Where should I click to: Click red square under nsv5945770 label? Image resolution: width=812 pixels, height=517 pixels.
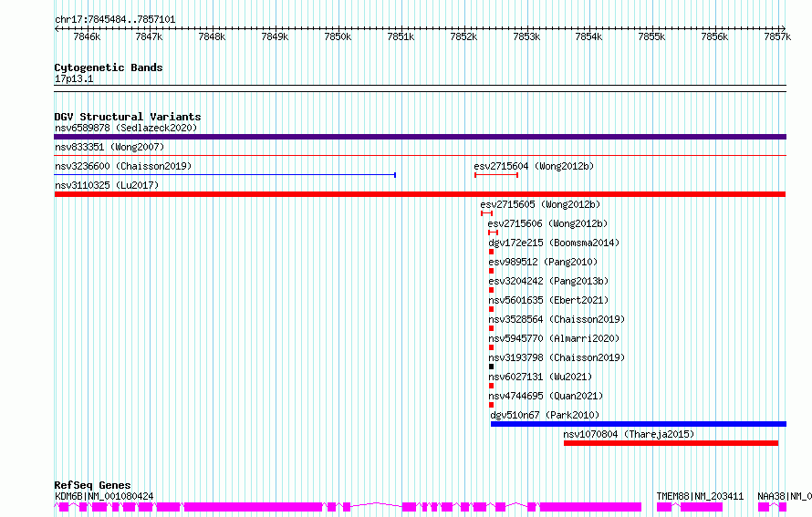point(492,347)
